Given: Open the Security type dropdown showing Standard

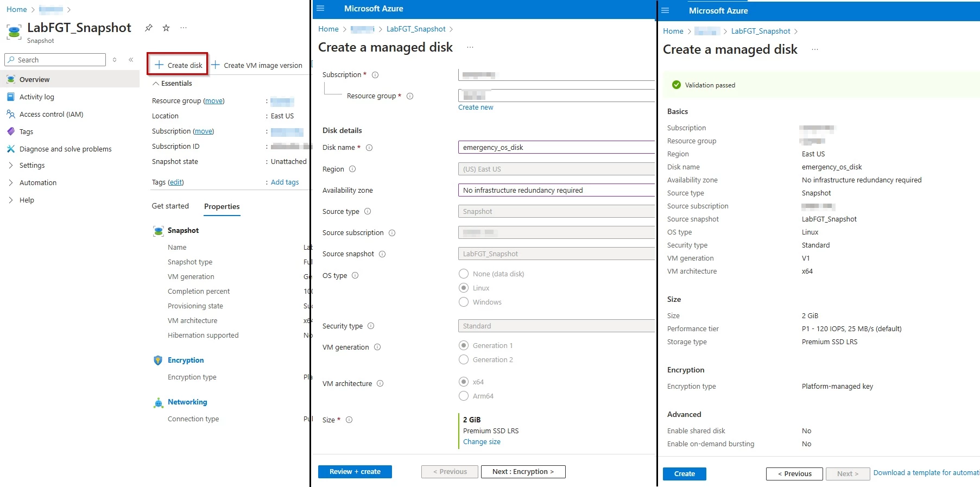Looking at the screenshot, I should click(557, 326).
